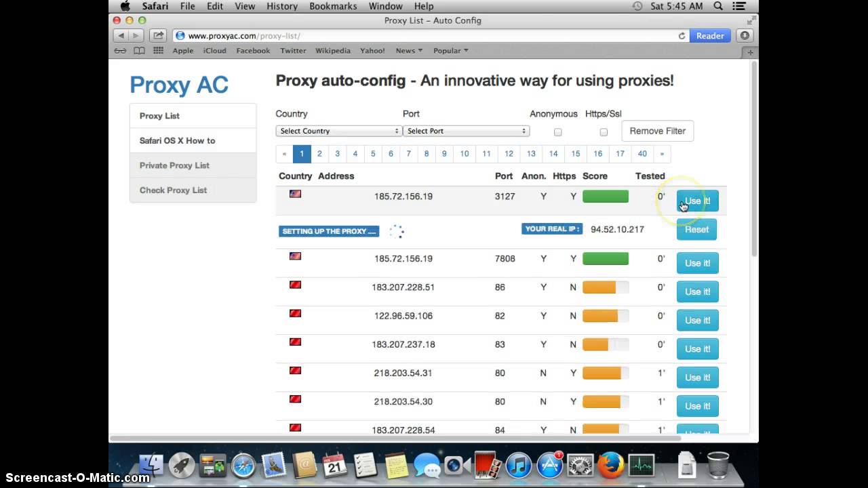
Task: Open Photo Booth in the Dock
Action: click(488, 466)
